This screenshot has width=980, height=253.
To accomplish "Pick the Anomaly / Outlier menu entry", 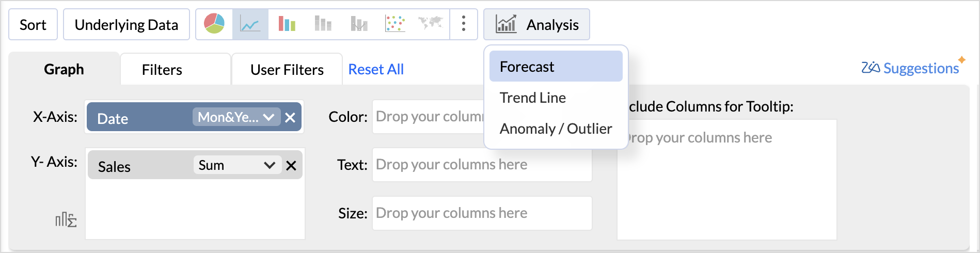I will tap(556, 129).
